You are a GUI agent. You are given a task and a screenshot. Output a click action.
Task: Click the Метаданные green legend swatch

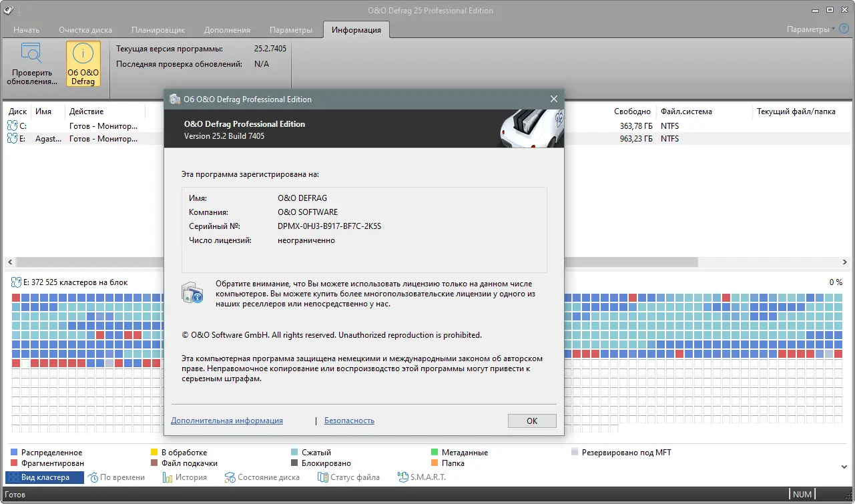(x=435, y=453)
